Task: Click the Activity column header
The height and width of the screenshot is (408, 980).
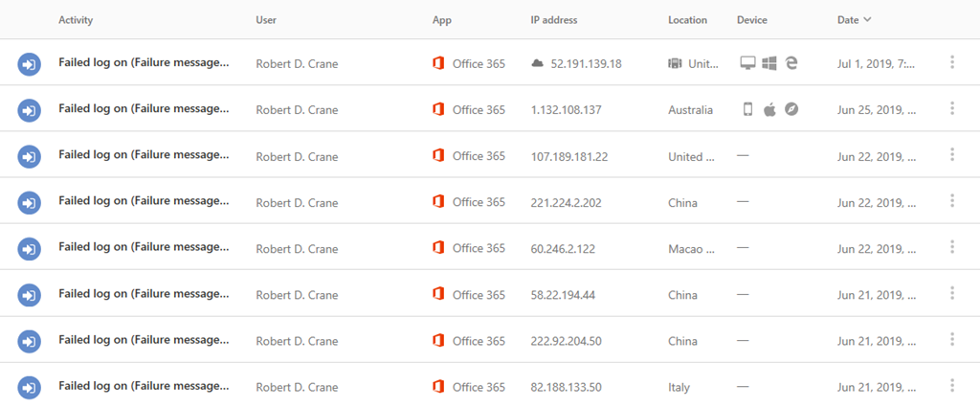Action: (x=76, y=19)
